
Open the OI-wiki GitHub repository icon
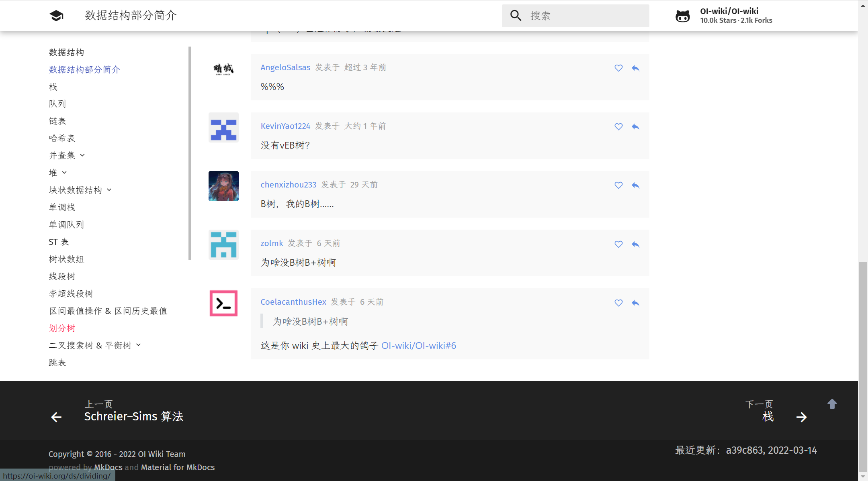coord(682,15)
